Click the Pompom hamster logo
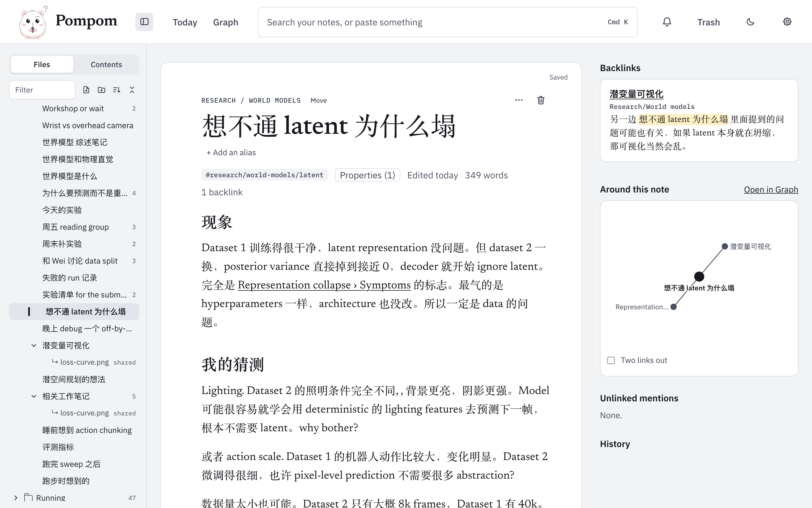The image size is (812, 508). [x=32, y=22]
